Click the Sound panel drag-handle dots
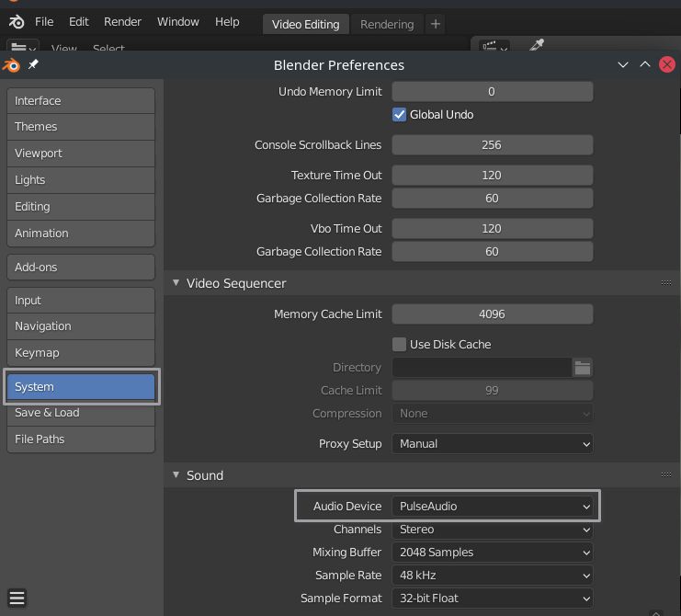Image resolution: width=681 pixels, height=616 pixels. (665, 474)
